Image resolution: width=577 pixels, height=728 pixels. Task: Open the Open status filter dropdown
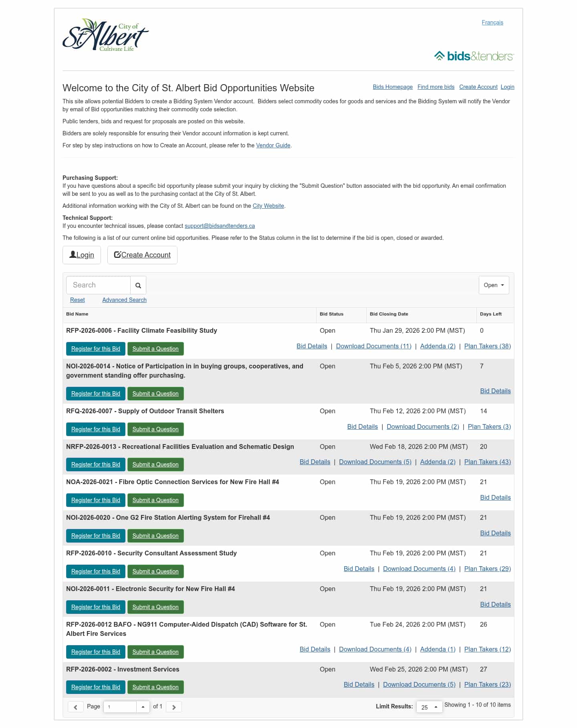point(494,285)
